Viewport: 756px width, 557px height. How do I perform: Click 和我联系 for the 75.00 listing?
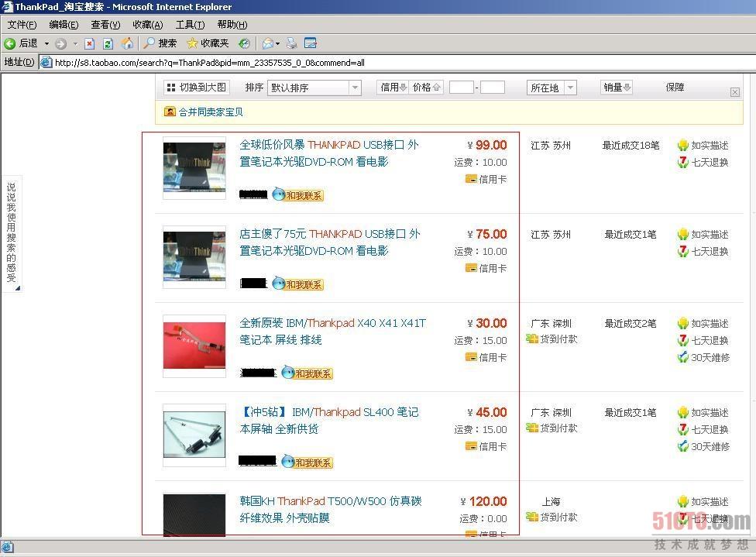[297, 284]
